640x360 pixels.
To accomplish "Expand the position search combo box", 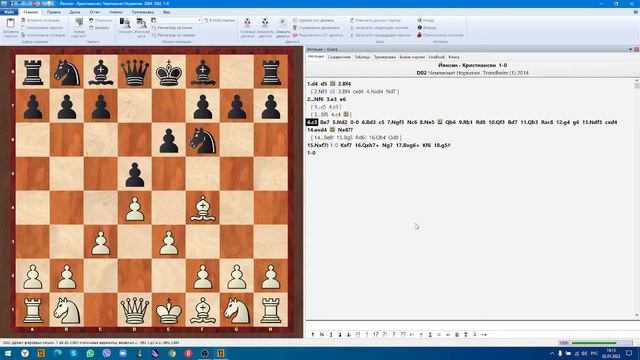I will tap(200, 20).
